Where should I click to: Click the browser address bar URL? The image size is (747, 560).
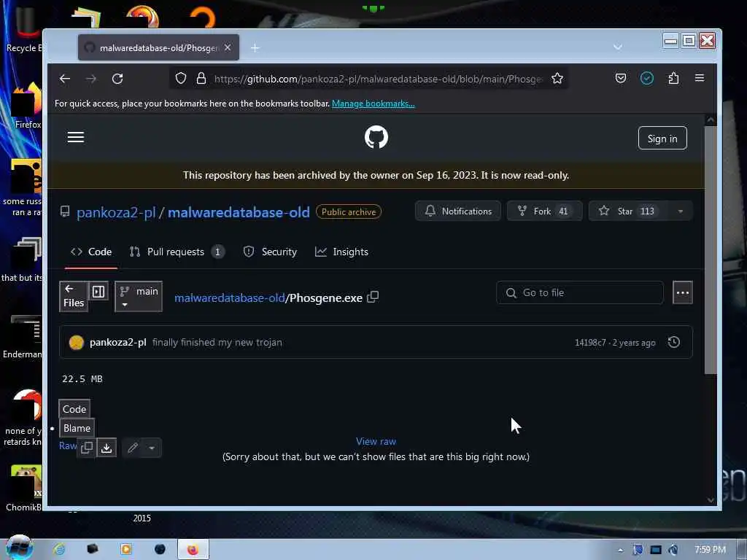tap(378, 79)
